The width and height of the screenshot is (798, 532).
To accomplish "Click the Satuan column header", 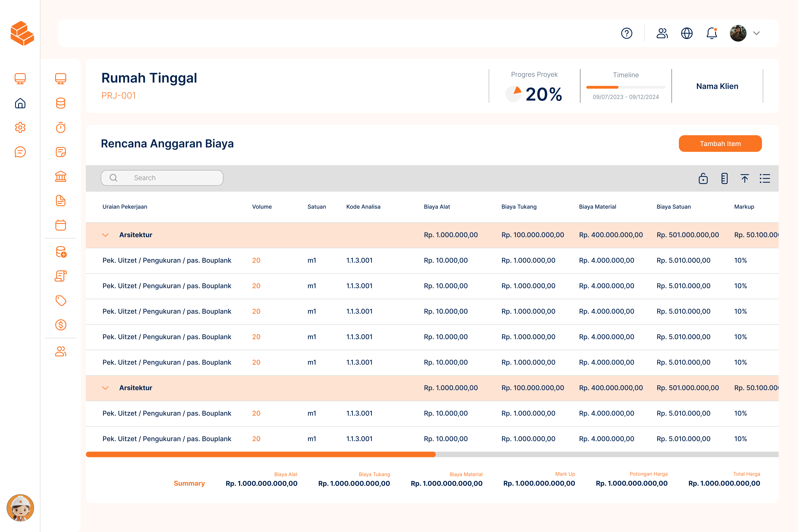I will (317, 207).
